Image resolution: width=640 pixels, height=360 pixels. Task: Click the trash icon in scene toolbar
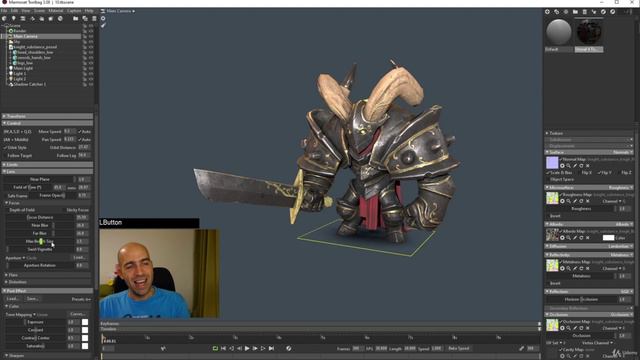point(94,18)
